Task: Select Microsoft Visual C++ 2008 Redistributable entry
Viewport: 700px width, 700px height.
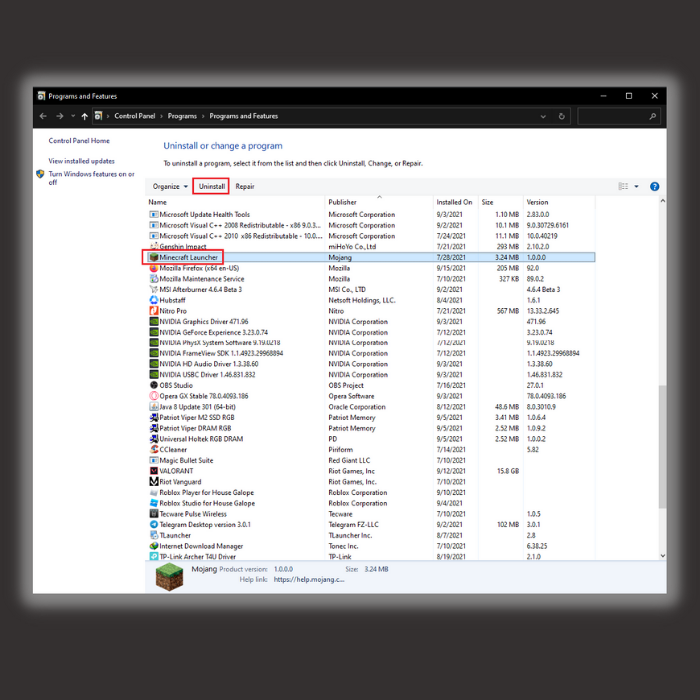Action: tap(371, 225)
